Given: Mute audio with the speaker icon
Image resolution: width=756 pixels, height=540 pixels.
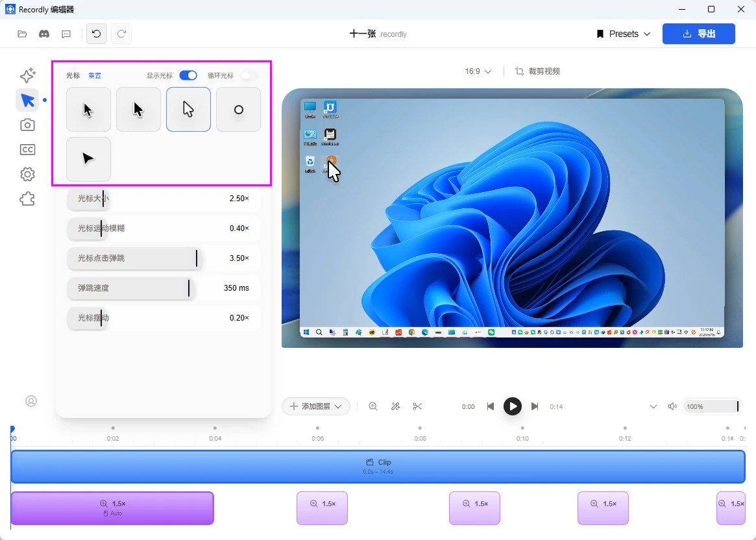Looking at the screenshot, I should [672, 406].
